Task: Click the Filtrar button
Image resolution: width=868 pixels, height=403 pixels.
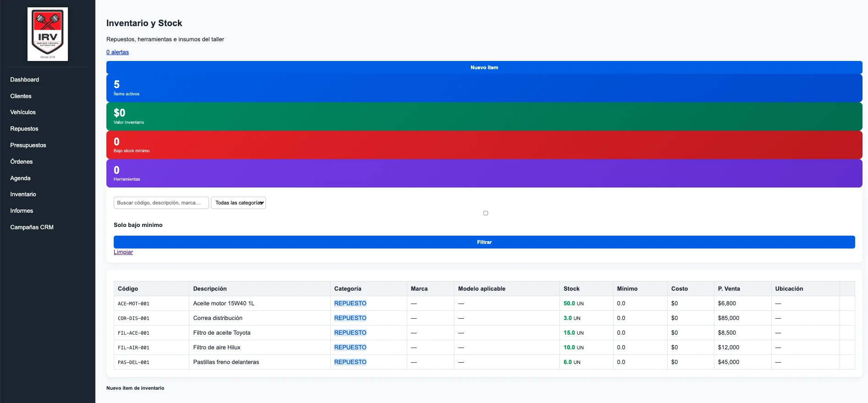Action: (484, 242)
